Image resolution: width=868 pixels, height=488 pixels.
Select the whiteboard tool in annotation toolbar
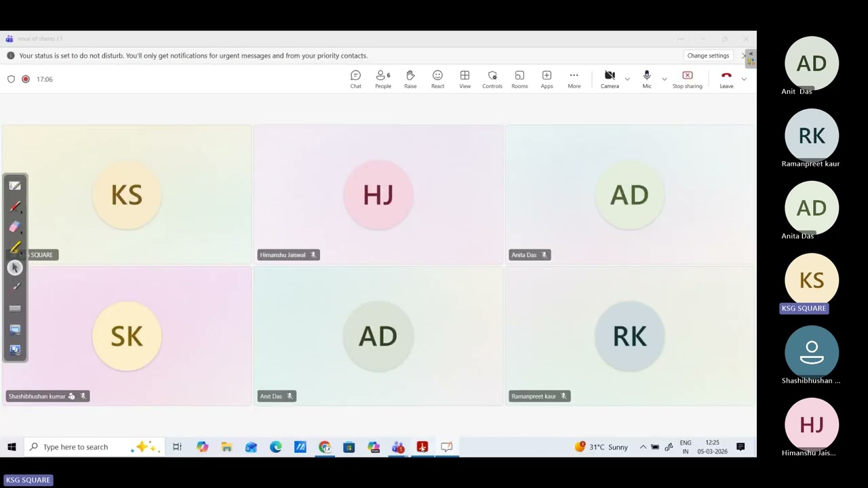point(15,186)
